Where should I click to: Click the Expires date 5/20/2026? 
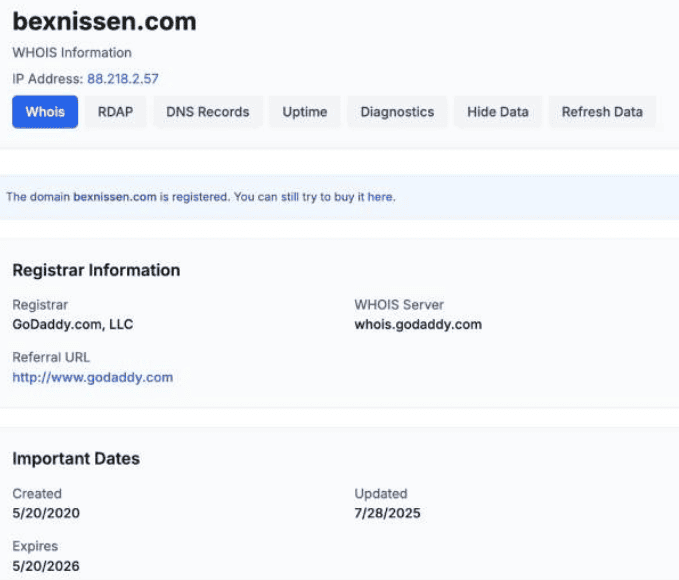45,566
